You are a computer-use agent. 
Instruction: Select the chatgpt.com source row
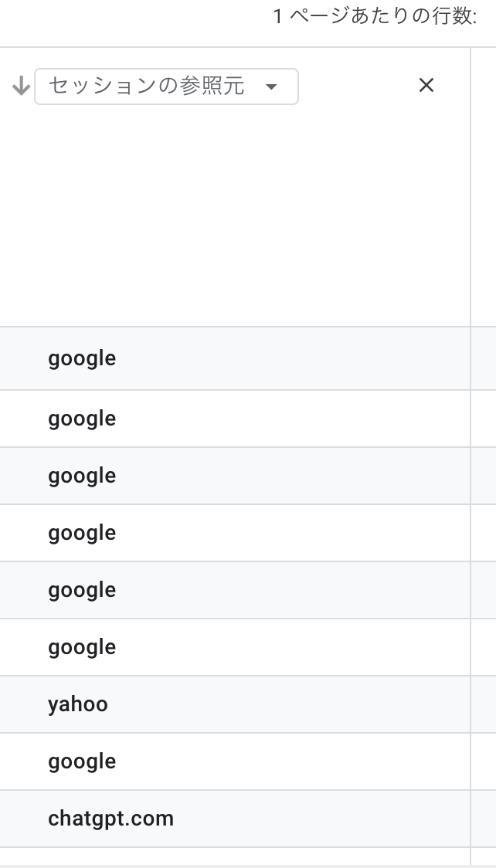235,818
